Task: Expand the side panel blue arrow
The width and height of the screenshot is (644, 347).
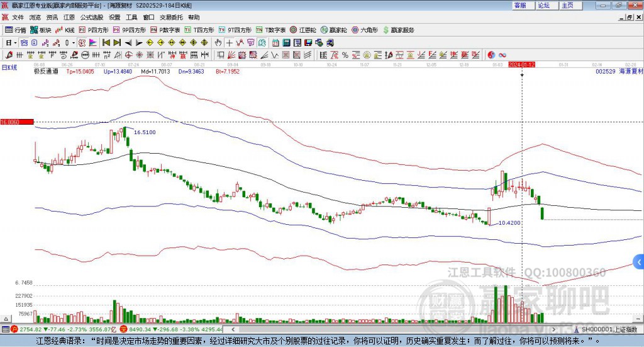Action: click(x=639, y=262)
